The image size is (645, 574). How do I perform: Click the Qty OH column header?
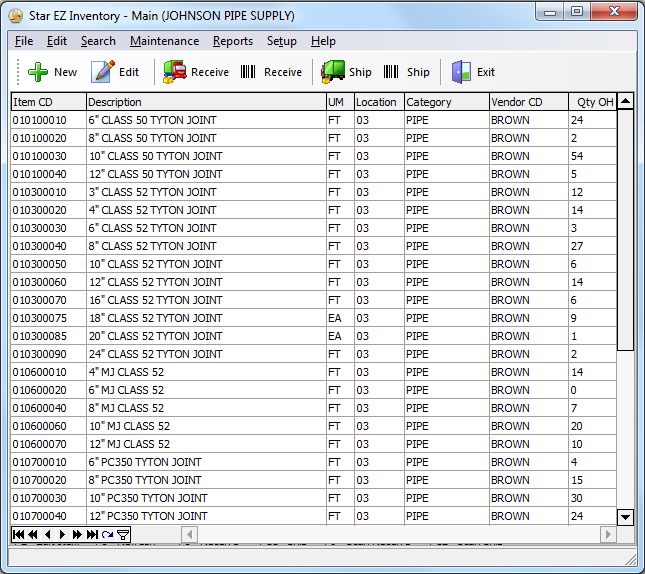point(592,102)
